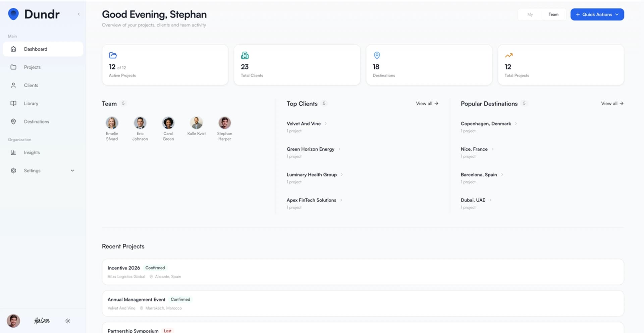Viewport: 644px width, 333px height.
Task: Click chevron next to Apex FinTech Solutions
Action: click(x=341, y=200)
